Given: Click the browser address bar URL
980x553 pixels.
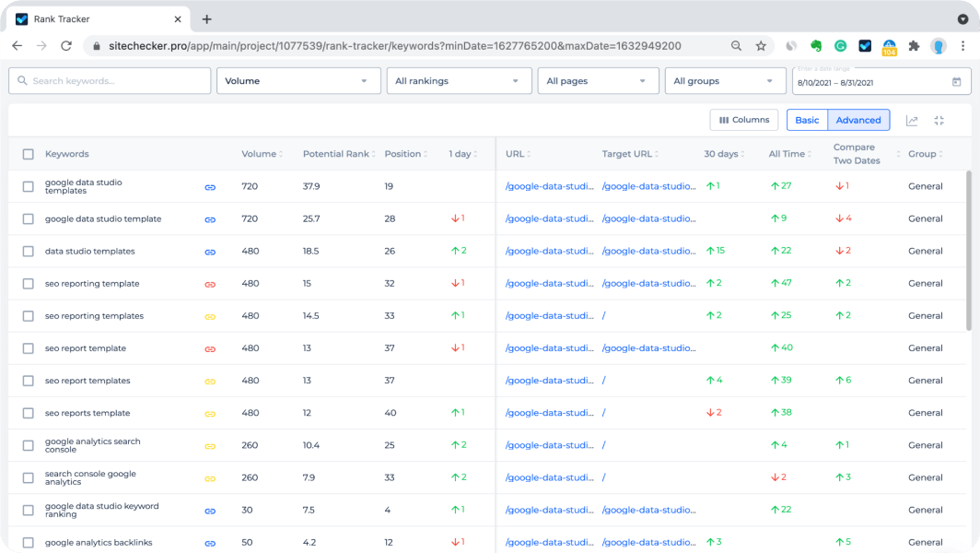Looking at the screenshot, I should [x=395, y=46].
